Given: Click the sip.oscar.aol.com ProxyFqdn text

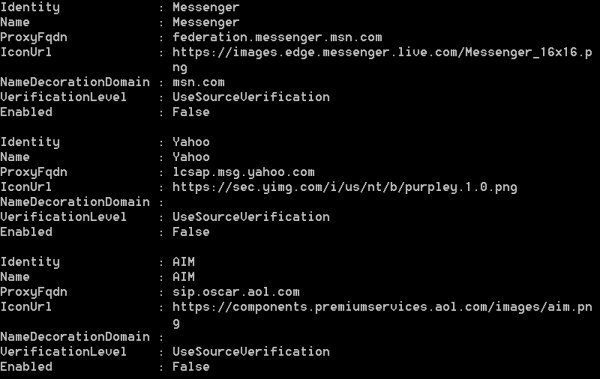Looking at the screenshot, I should tap(236, 292).
